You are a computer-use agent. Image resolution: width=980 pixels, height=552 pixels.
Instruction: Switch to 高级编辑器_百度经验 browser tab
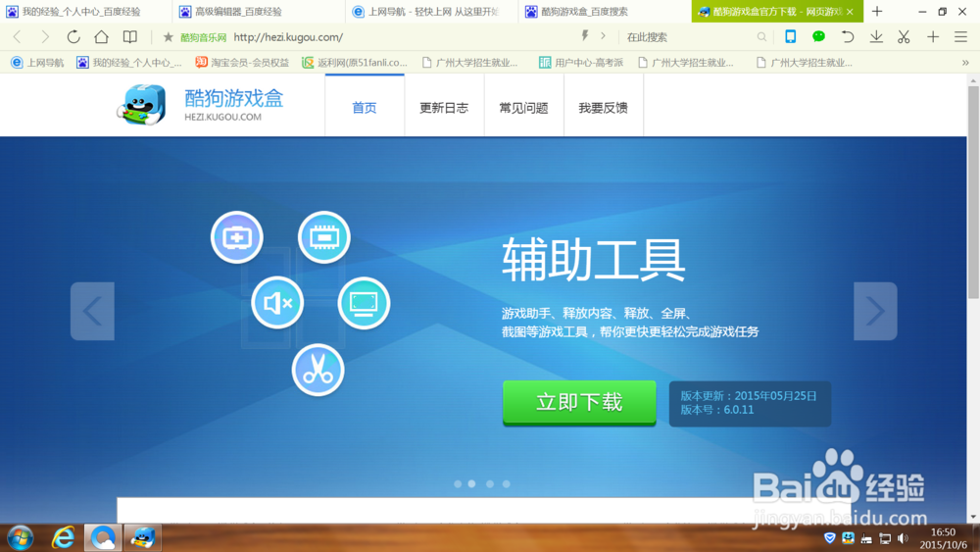click(x=259, y=11)
